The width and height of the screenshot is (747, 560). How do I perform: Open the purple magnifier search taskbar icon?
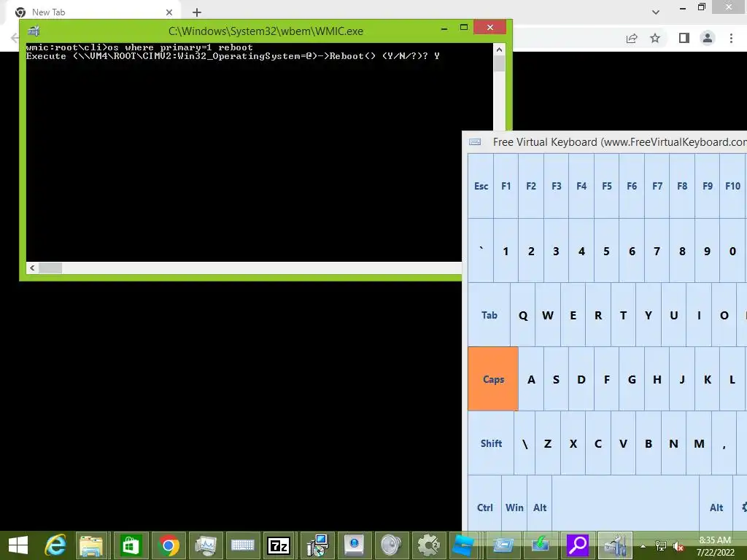pyautogui.click(x=578, y=545)
